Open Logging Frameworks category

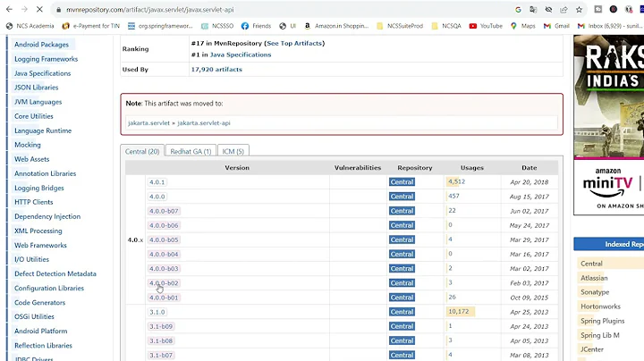(x=46, y=59)
